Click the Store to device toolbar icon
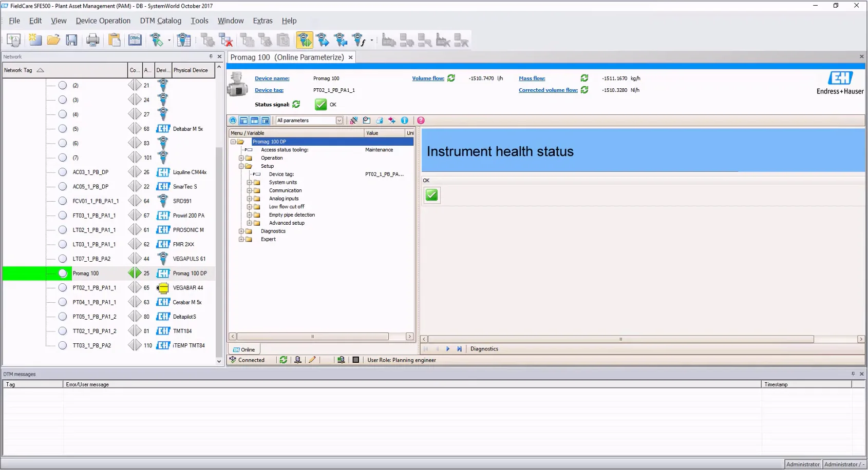This screenshot has height=470, width=868. (323, 40)
